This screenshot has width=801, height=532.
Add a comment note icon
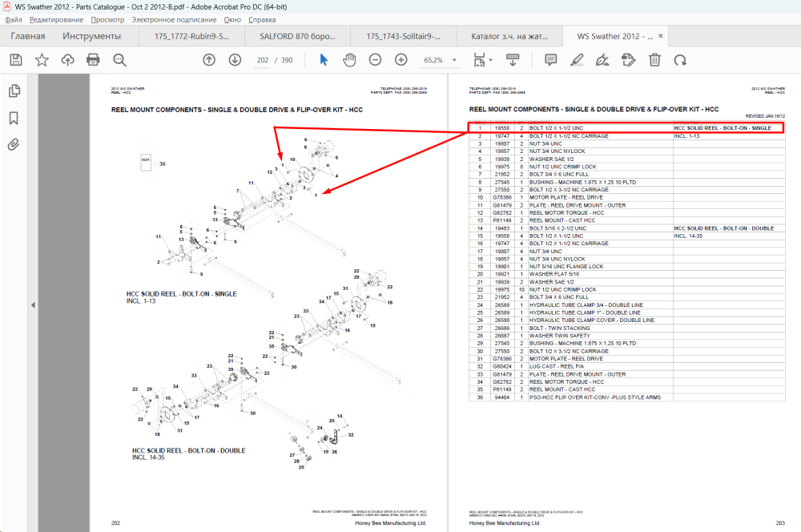coord(551,60)
